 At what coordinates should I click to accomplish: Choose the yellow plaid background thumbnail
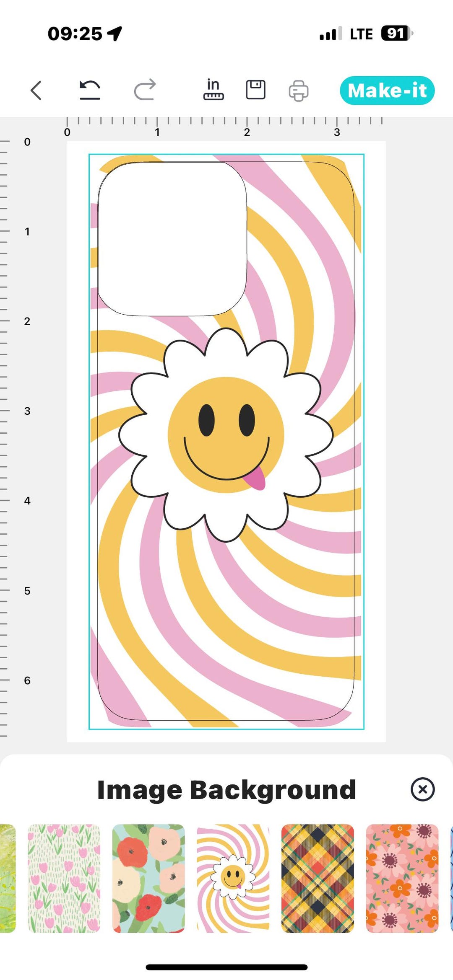318,878
